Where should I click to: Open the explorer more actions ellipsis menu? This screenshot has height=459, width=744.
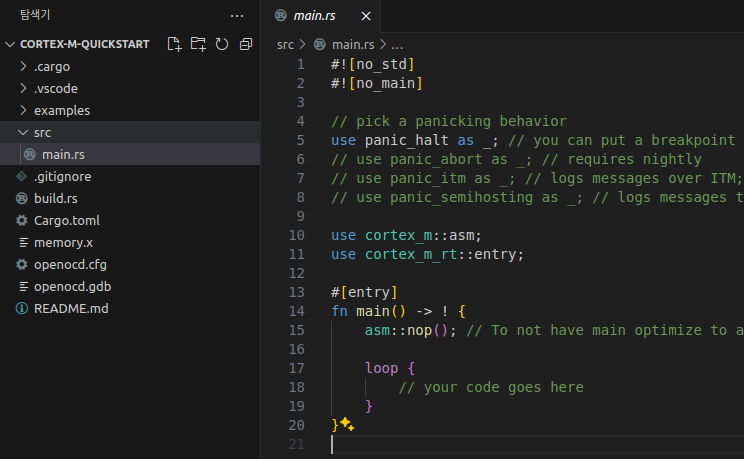(x=237, y=15)
